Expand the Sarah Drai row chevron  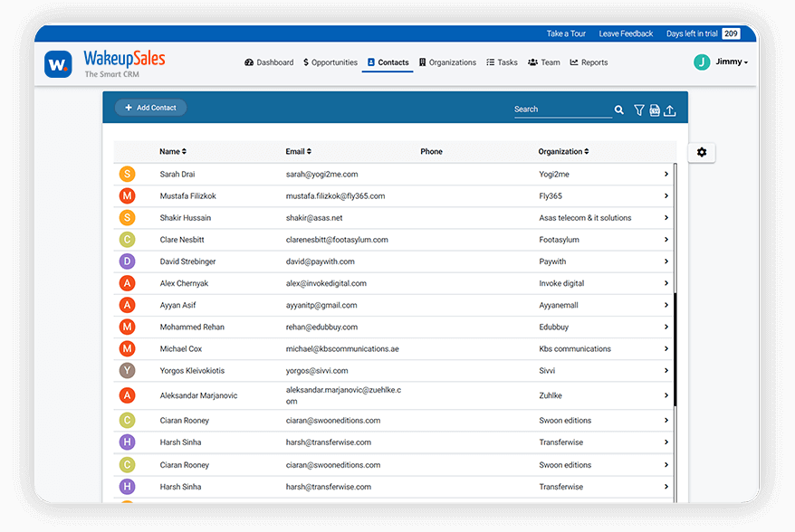pos(666,175)
